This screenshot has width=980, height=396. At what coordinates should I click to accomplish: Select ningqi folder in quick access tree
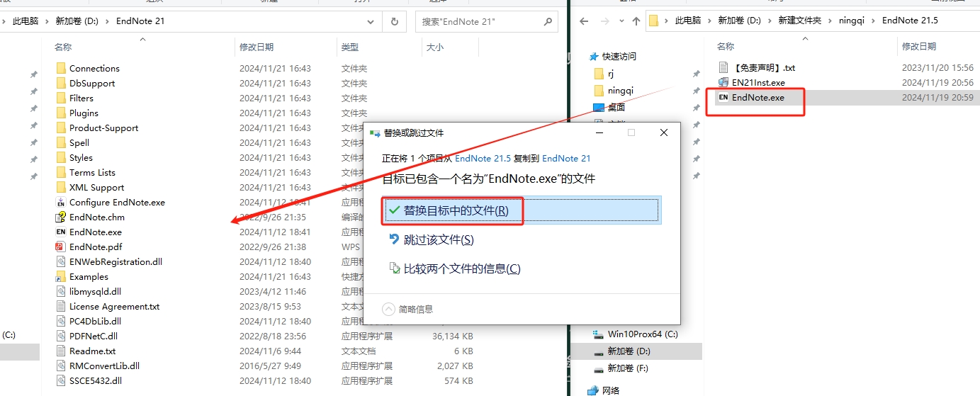[x=621, y=91]
